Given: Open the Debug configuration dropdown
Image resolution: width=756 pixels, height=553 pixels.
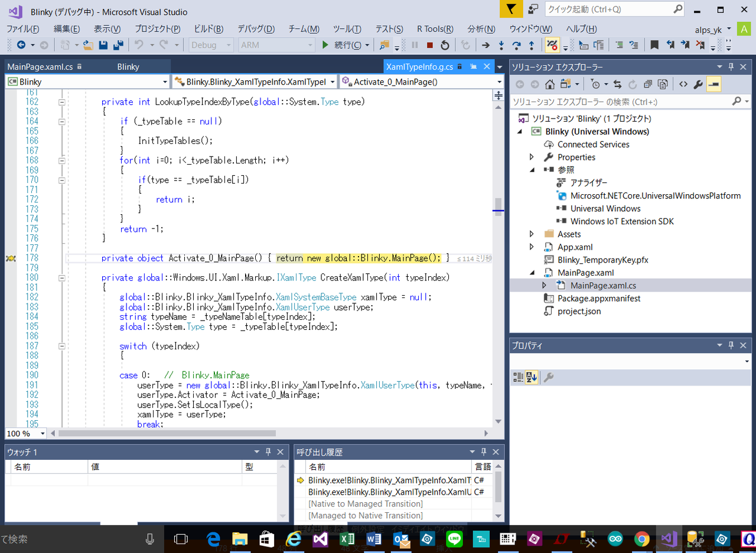Looking at the screenshot, I should click(211, 45).
